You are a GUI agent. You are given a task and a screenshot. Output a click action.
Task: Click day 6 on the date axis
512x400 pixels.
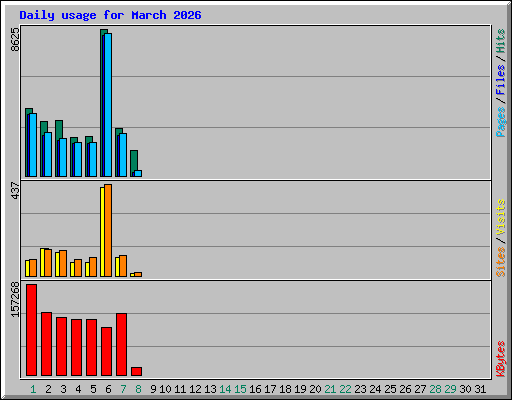click(108, 389)
